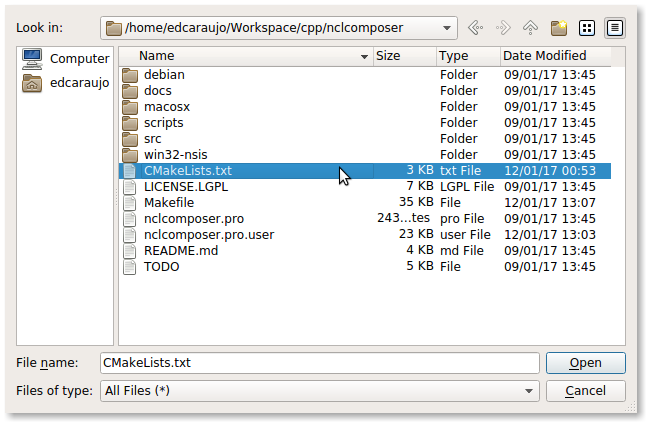646x422 pixels.
Task: Click the folder icon in Look in box
Action: [x=114, y=28]
